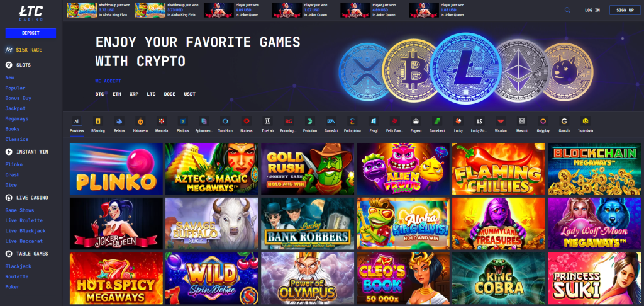
Task: Click the search magnifier icon
Action: click(x=567, y=10)
